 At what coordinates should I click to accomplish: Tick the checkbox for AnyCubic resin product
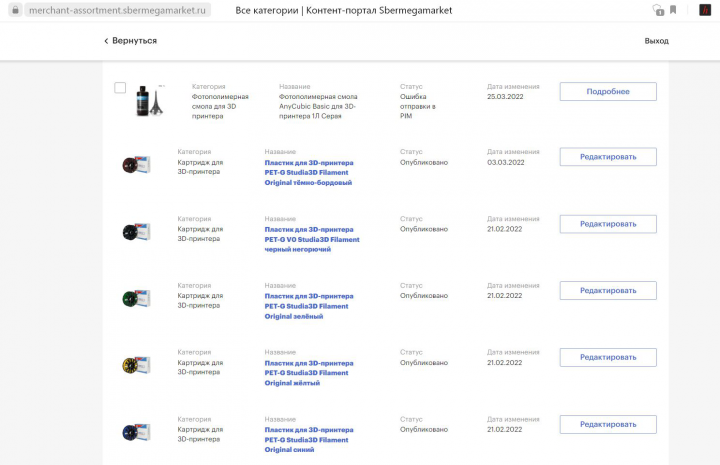click(120, 88)
